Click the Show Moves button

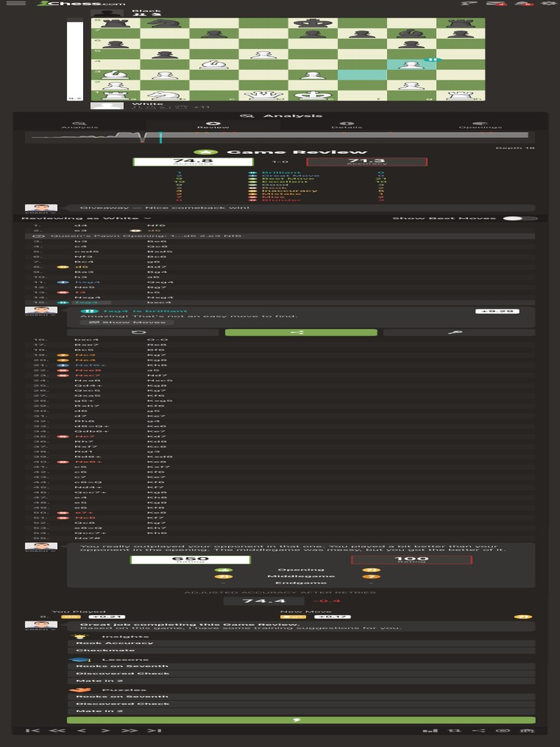click(127, 322)
